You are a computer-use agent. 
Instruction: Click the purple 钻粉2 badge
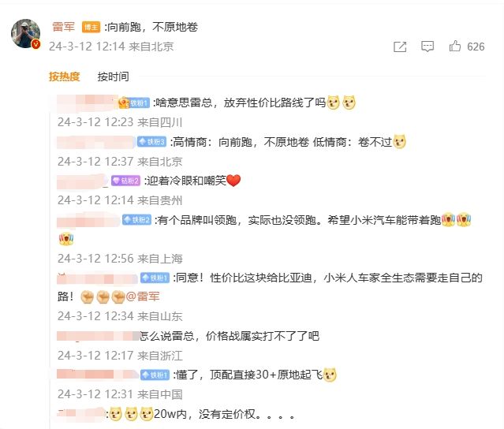(126, 181)
